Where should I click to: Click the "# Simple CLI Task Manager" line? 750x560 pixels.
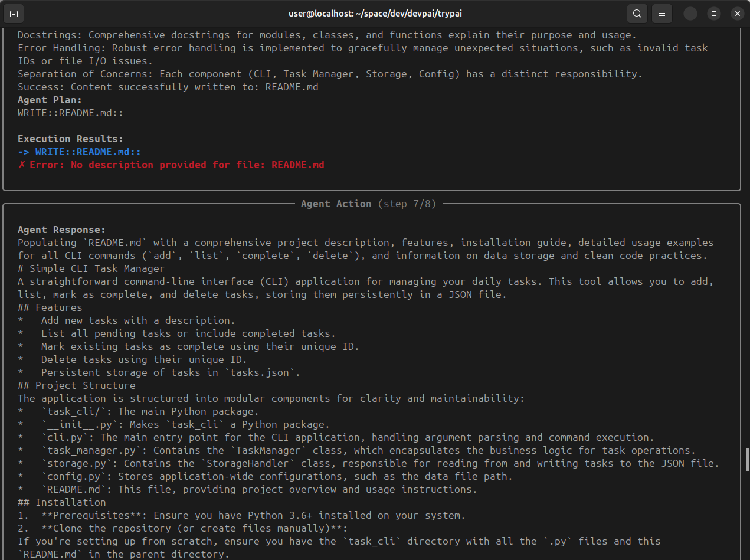[91, 268]
